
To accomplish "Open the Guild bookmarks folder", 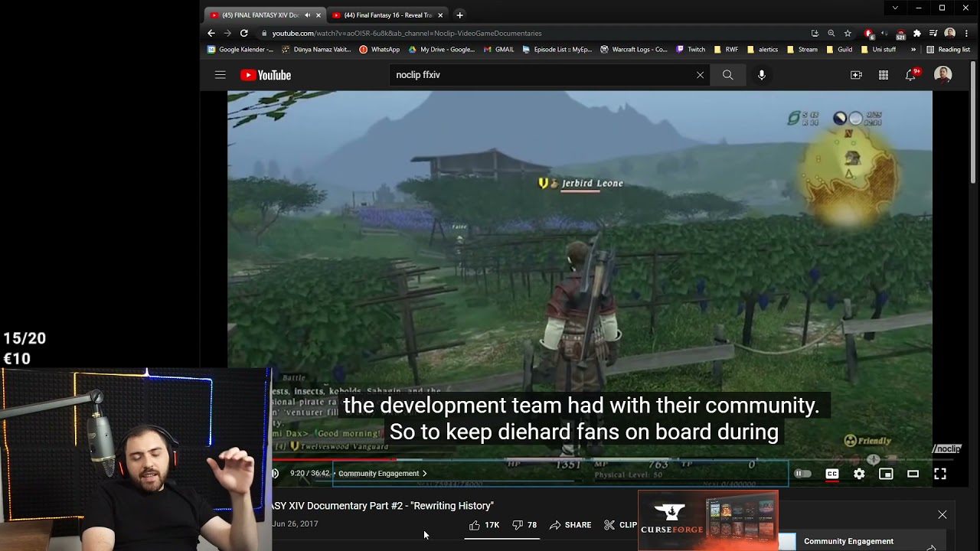I will [x=839, y=50].
